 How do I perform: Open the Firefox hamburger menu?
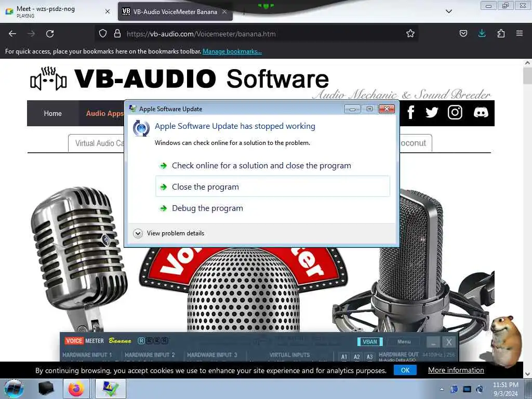[519, 33]
